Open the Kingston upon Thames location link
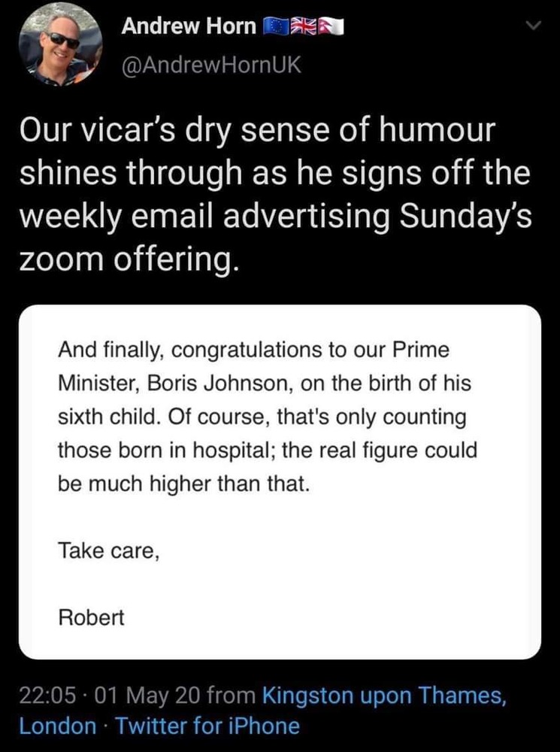 click(x=383, y=696)
